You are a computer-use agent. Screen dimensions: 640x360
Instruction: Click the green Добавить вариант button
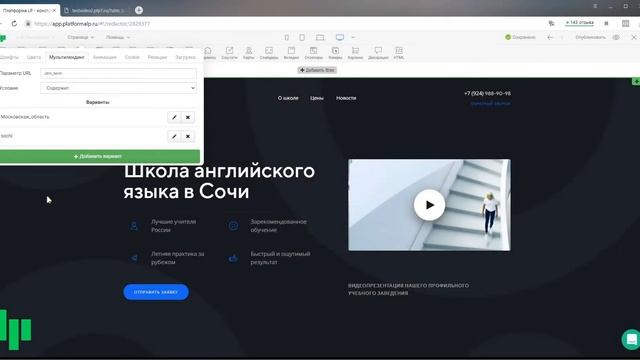[x=98, y=156]
